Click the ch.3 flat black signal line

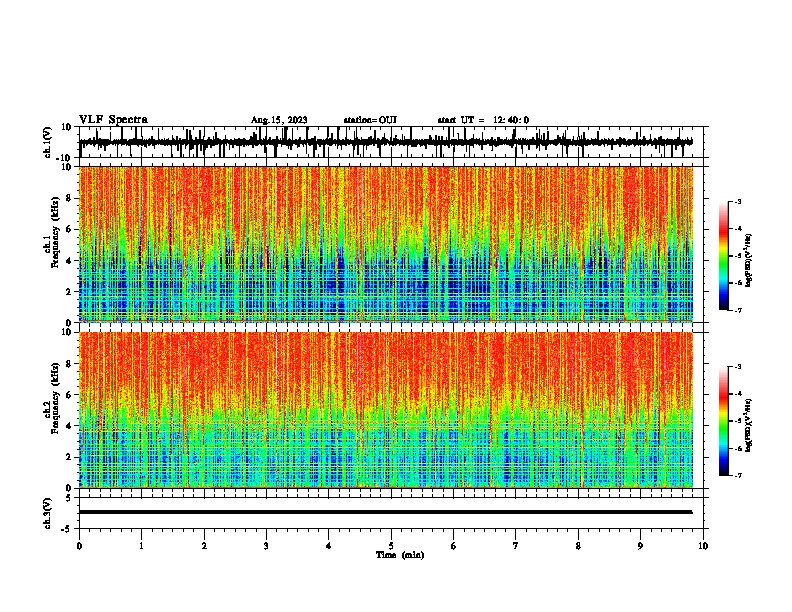tap(386, 512)
